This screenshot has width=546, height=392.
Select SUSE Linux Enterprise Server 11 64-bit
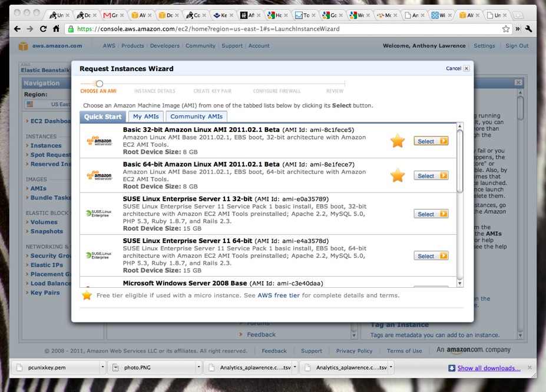coord(431,256)
